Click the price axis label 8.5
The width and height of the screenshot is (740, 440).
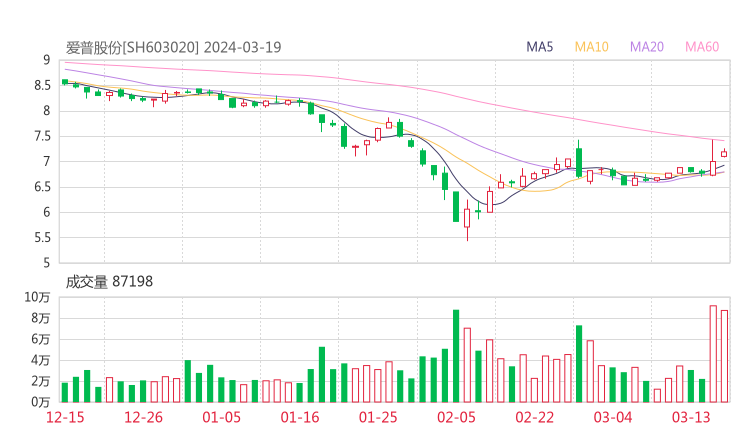click(42, 85)
